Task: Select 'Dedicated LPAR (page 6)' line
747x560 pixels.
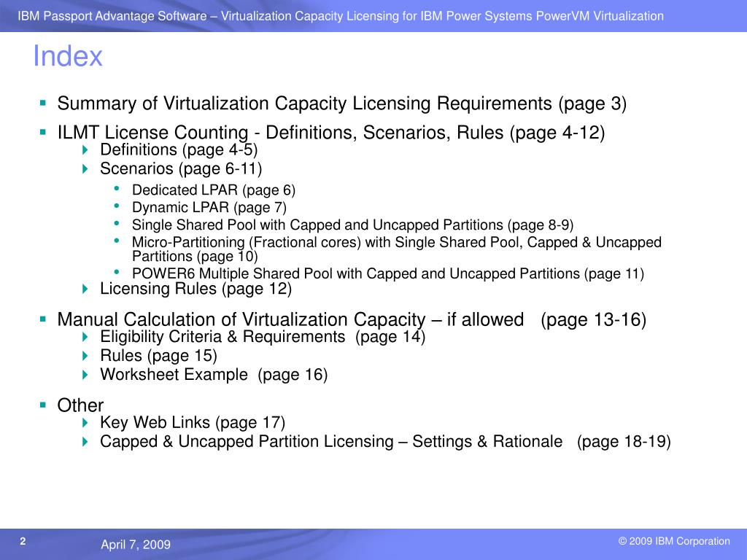Action: pyautogui.click(x=214, y=190)
